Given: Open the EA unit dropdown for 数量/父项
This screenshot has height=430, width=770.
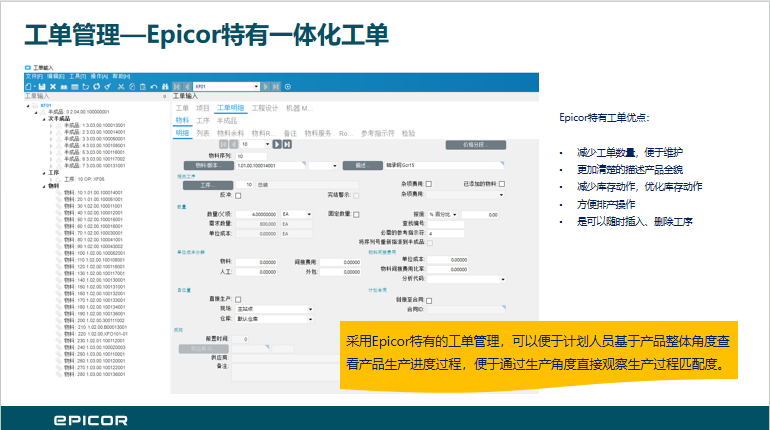Looking at the screenshot, I should tap(309, 214).
